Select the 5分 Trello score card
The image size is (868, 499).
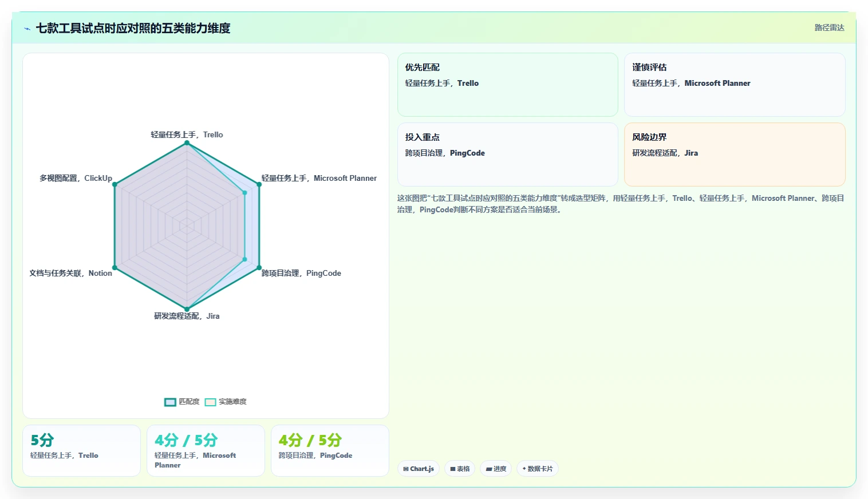[81, 450]
